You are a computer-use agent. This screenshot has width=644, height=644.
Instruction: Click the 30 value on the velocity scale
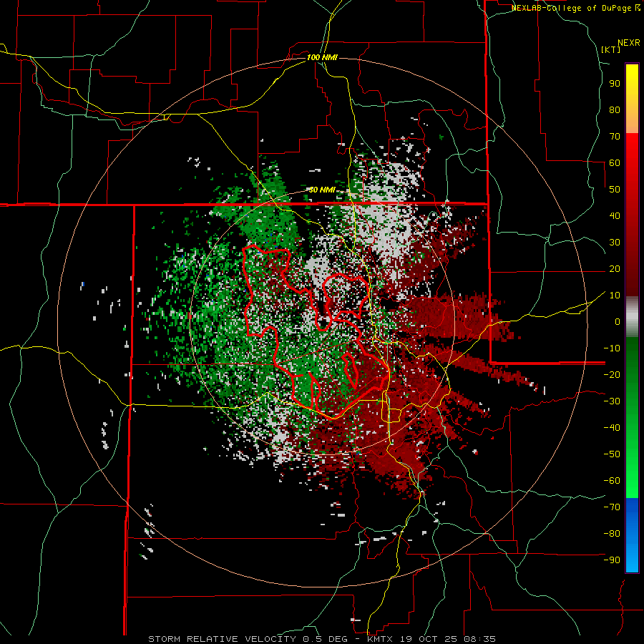615,243
